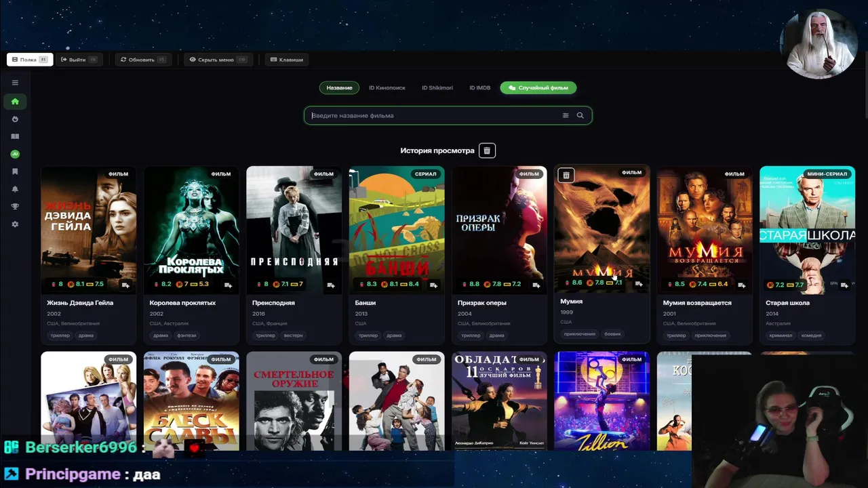This screenshot has height=488, width=868.
Task: Click the История просмотра heading
Action: 437,150
